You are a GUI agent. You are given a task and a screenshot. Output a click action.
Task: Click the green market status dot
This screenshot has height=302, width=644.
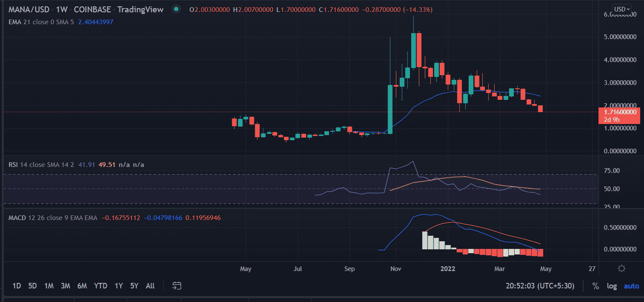tap(176, 9)
